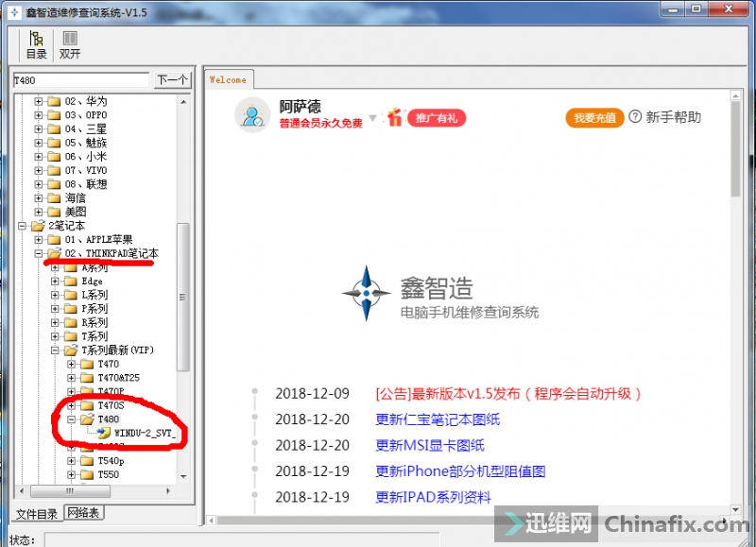Open the 更新IPAD系列资料 link
756x547 pixels.
(433, 497)
